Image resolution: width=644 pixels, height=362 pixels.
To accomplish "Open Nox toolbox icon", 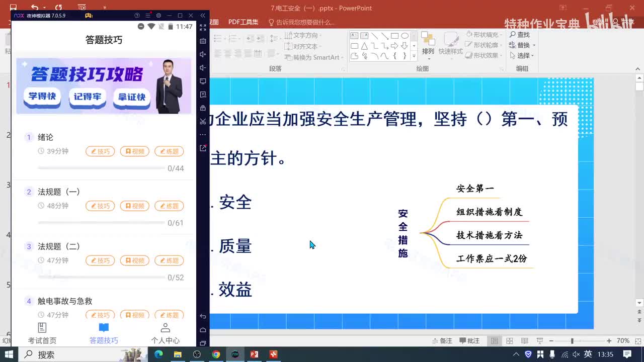I will pyautogui.click(x=203, y=108).
